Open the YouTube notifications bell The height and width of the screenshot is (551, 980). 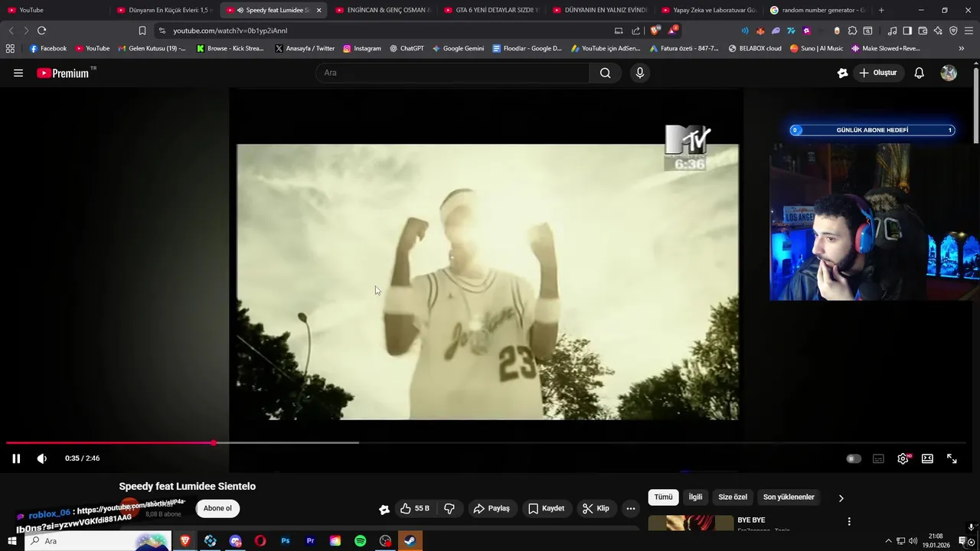(920, 73)
